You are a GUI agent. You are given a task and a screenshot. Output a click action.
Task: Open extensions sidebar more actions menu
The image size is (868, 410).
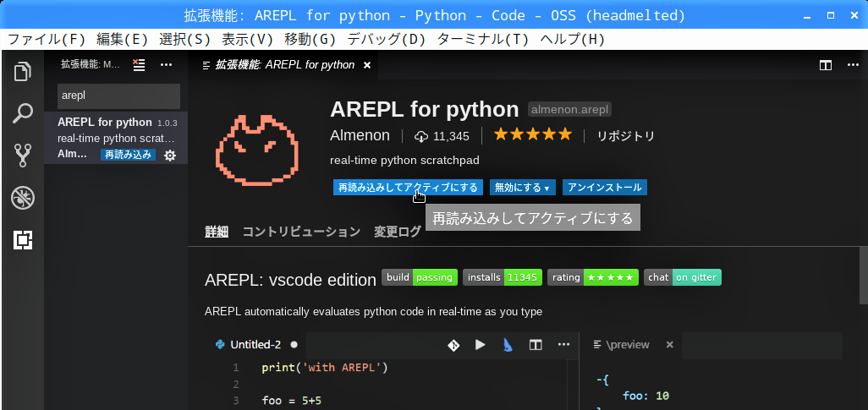click(x=166, y=64)
